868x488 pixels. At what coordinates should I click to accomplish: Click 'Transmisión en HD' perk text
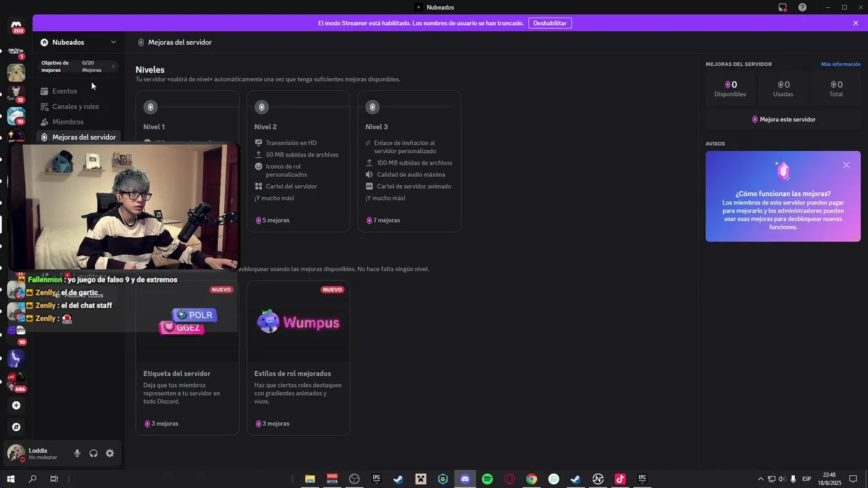tap(292, 143)
